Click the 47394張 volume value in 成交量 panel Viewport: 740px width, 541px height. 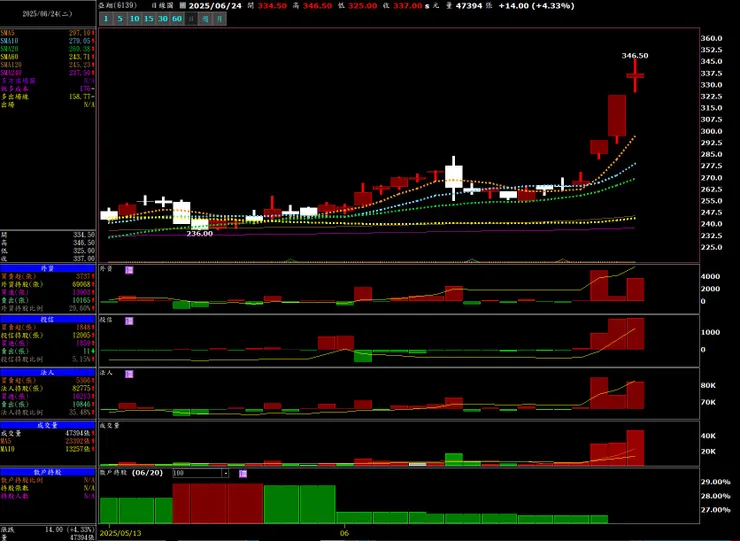78,433
